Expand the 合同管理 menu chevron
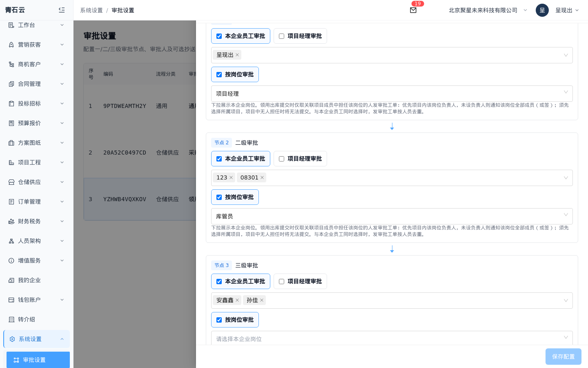The image size is (588, 368). 62,84
